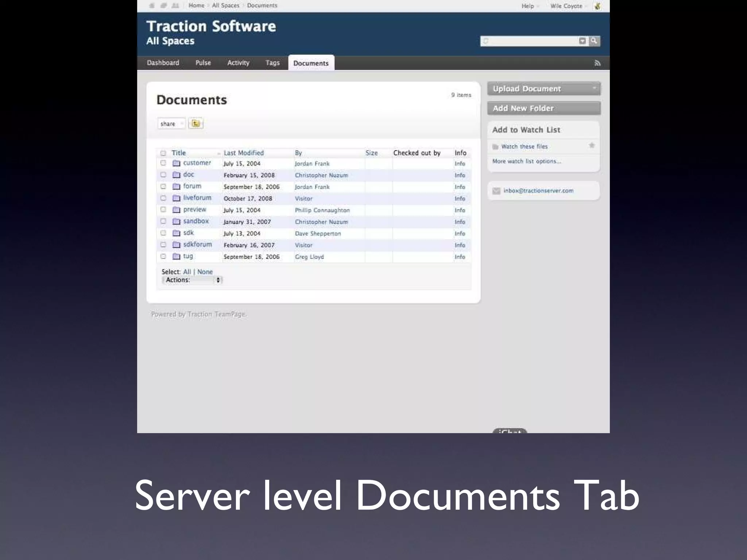Sort by the Size column header

(372, 153)
